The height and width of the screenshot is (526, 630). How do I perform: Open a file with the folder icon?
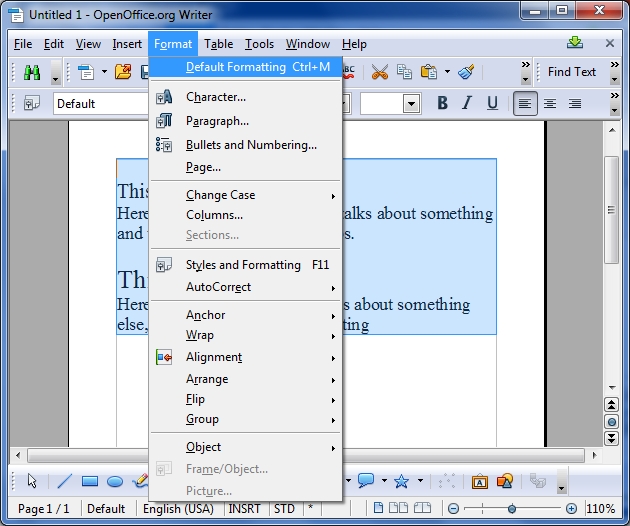click(123, 72)
